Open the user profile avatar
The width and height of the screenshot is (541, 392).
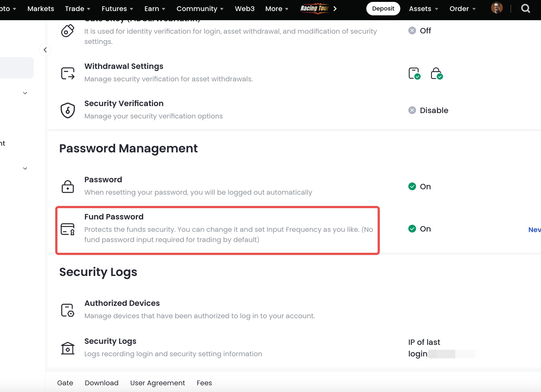point(497,8)
